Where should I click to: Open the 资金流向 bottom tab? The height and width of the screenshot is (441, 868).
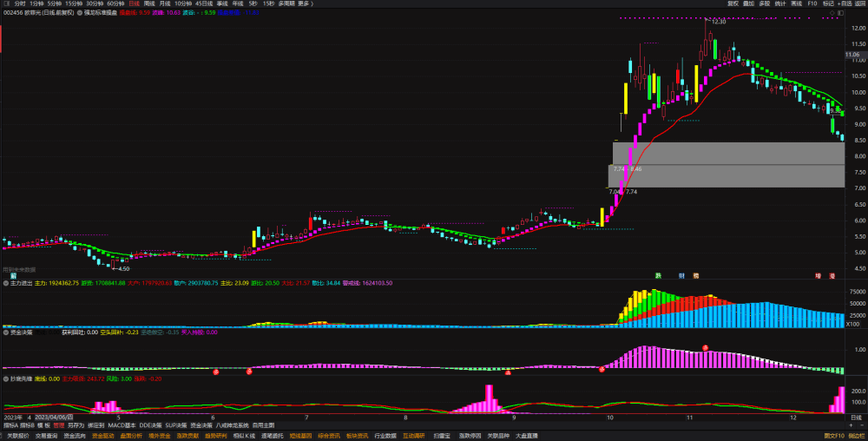tap(75, 436)
